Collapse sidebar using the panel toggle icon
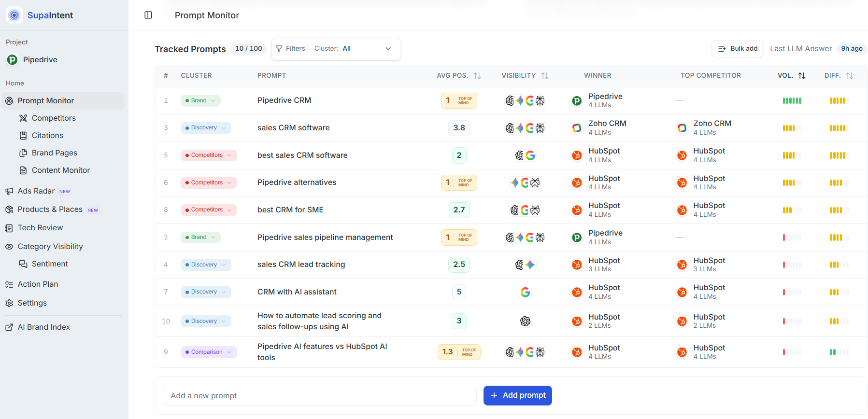Viewport: 868px width, 419px height. [148, 15]
